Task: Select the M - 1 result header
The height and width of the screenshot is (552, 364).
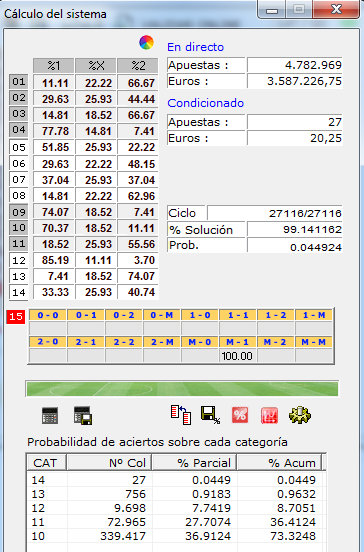Action: click(x=237, y=342)
